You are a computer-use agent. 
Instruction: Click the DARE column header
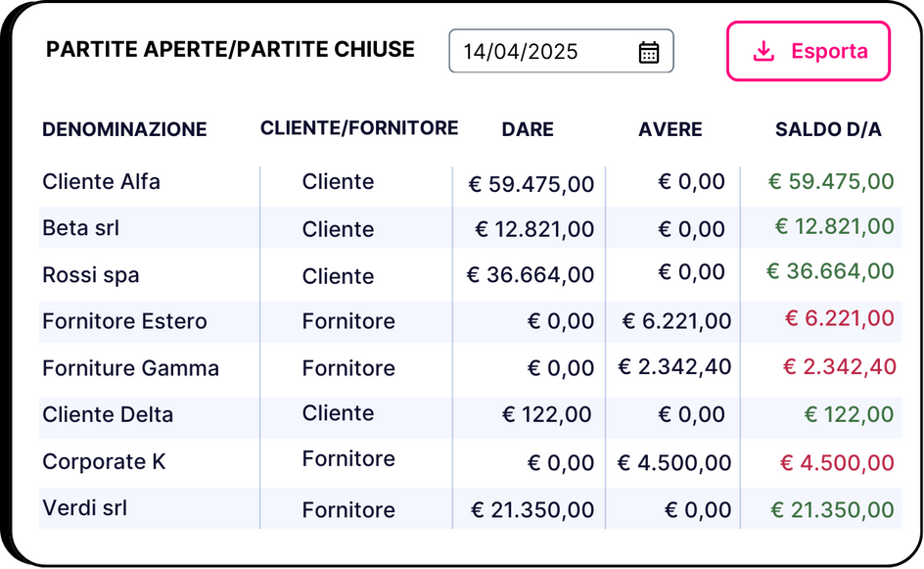[528, 129]
